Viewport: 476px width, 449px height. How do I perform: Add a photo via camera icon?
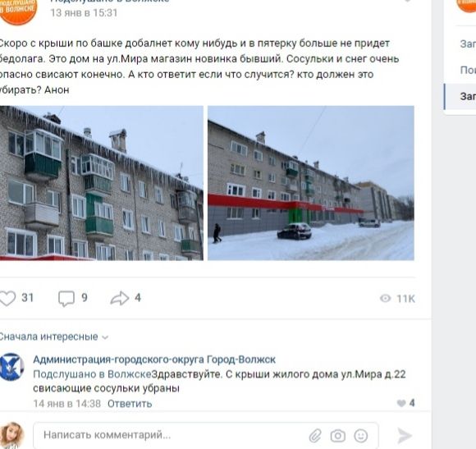point(338,436)
